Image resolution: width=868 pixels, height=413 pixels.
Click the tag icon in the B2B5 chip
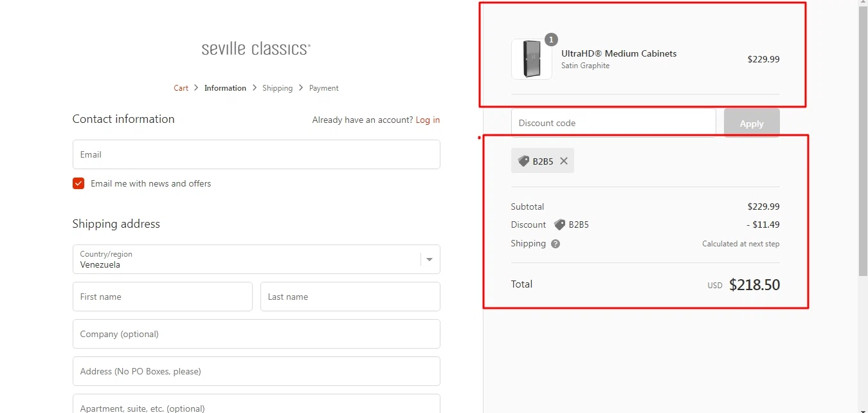(523, 161)
